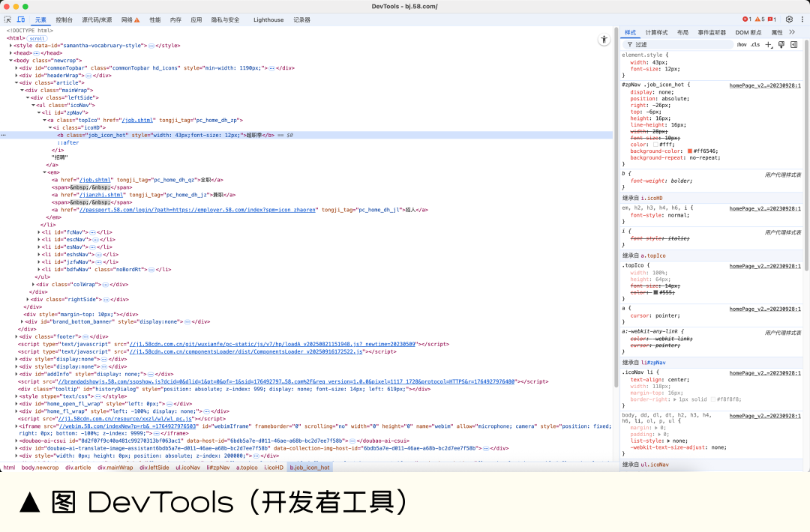Show more tabs using the >> chevron
This screenshot has height=532, width=810.
tap(793, 33)
